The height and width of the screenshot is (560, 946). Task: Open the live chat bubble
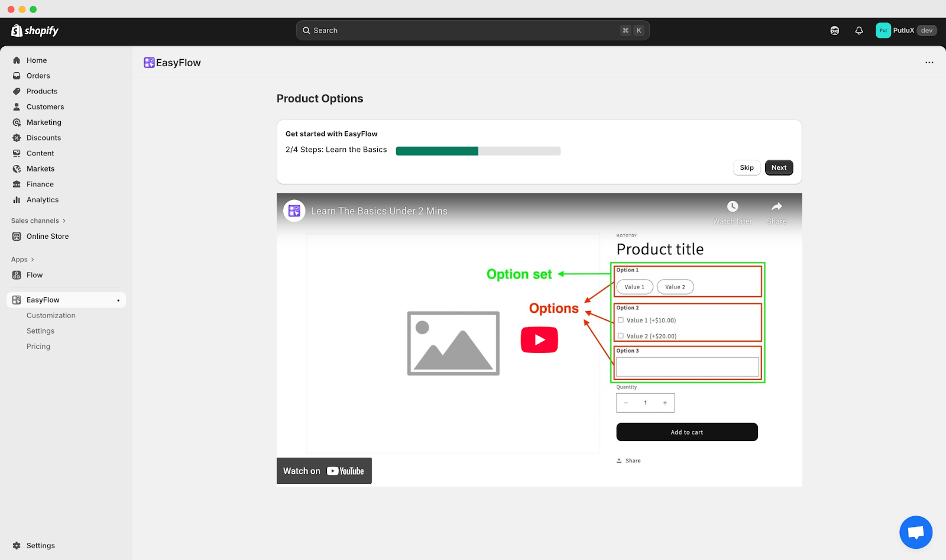(915, 532)
